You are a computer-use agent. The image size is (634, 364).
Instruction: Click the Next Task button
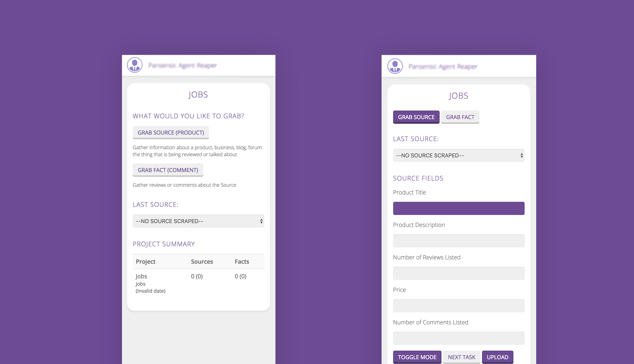(x=462, y=357)
